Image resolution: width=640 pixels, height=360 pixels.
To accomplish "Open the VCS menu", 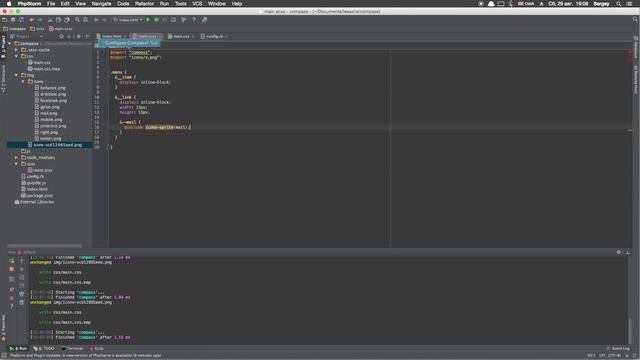I will point(197,4).
